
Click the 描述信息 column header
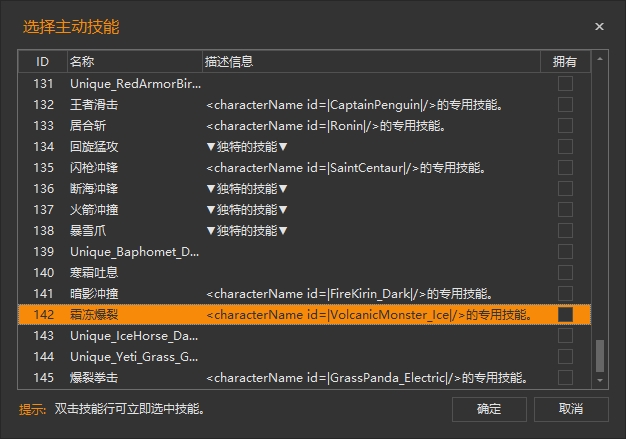(x=371, y=61)
